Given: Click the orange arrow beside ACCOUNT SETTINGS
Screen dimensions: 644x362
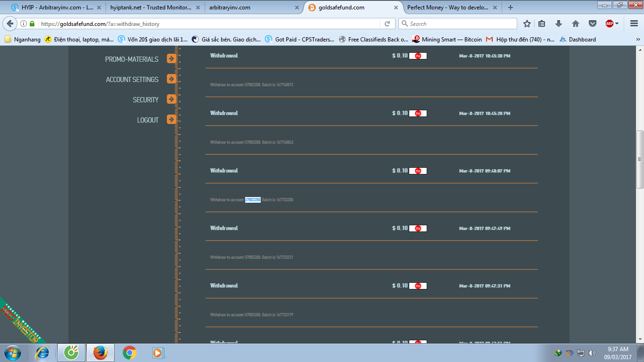Looking at the screenshot, I should (x=172, y=79).
